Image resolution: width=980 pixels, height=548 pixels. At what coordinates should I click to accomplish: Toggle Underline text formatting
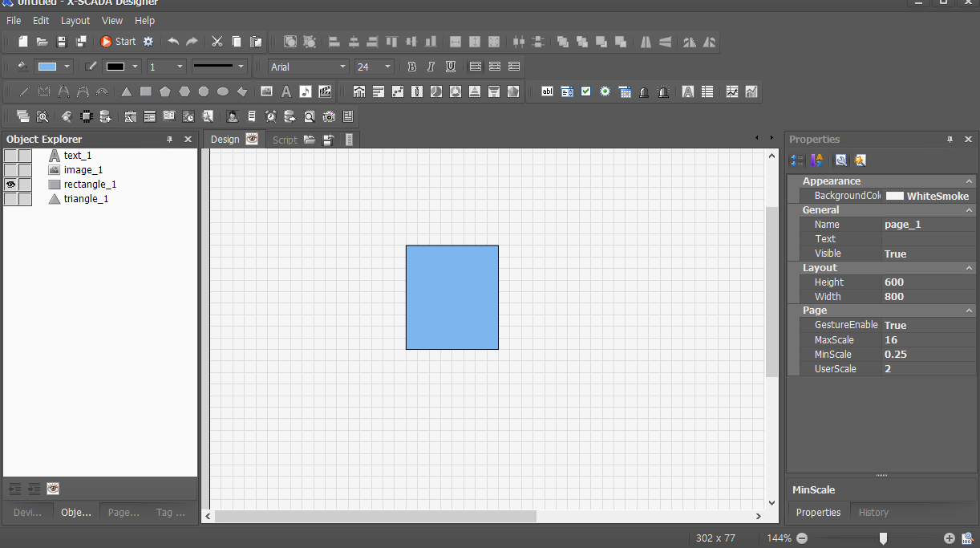pyautogui.click(x=451, y=67)
